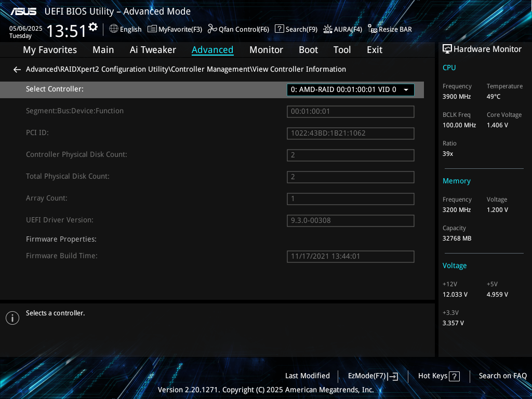Go to the Monitor tab
This screenshot has height=399, width=532.
pyautogui.click(x=266, y=50)
